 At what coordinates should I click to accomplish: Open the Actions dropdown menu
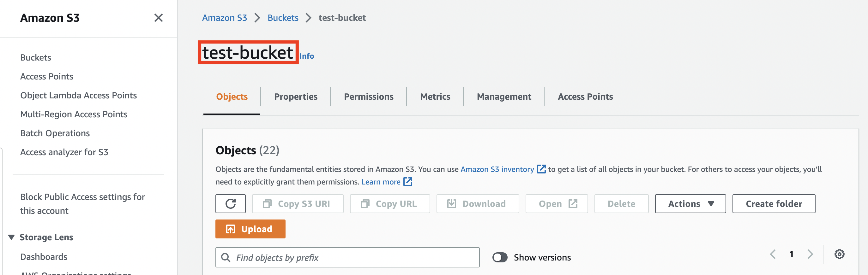[690, 204]
